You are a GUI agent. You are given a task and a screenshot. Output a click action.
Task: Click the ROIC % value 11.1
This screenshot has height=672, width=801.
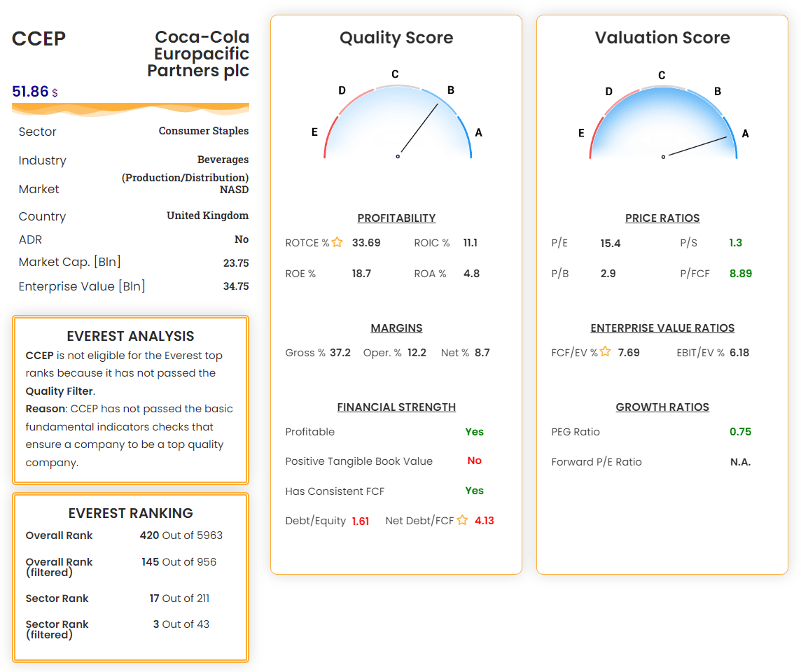click(x=470, y=243)
